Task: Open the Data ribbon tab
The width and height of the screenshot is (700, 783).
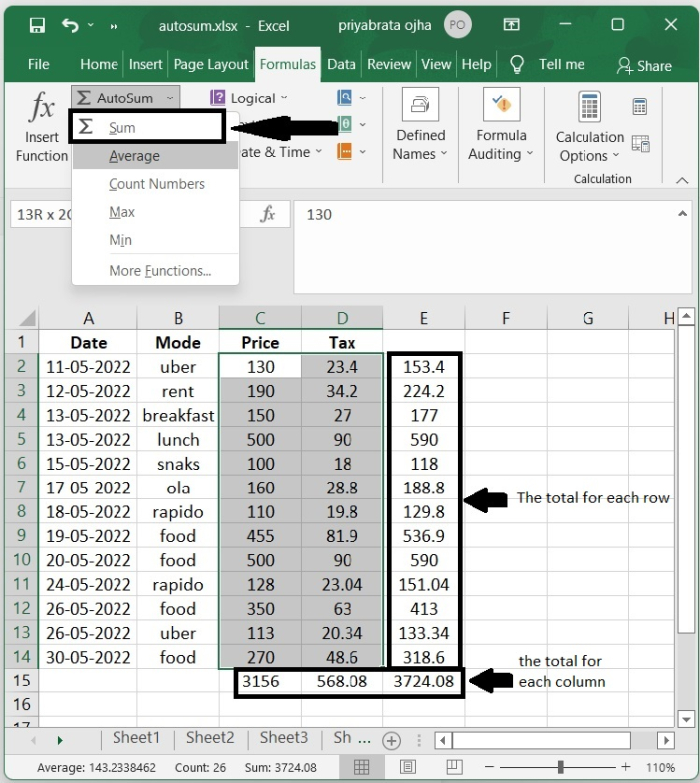Action: coord(341,64)
